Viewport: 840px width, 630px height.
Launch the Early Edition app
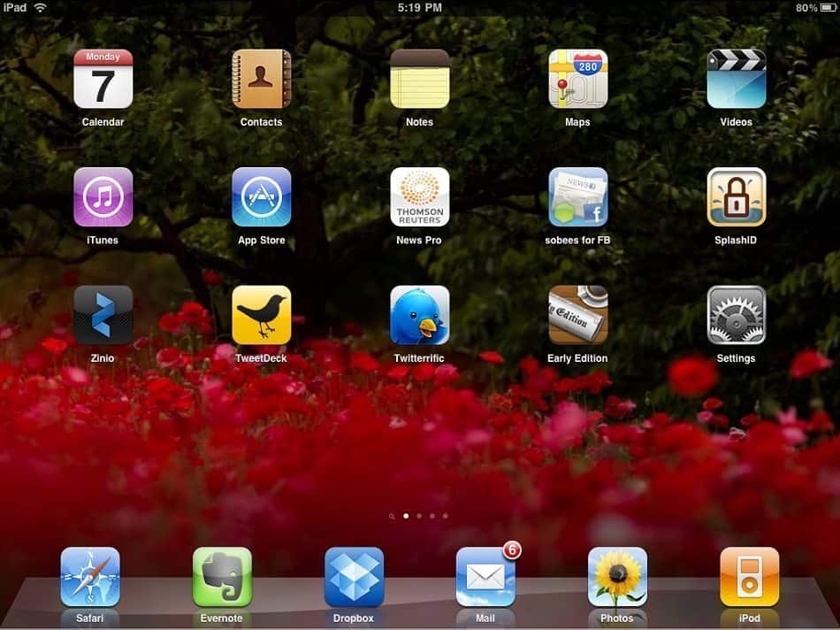[577, 315]
